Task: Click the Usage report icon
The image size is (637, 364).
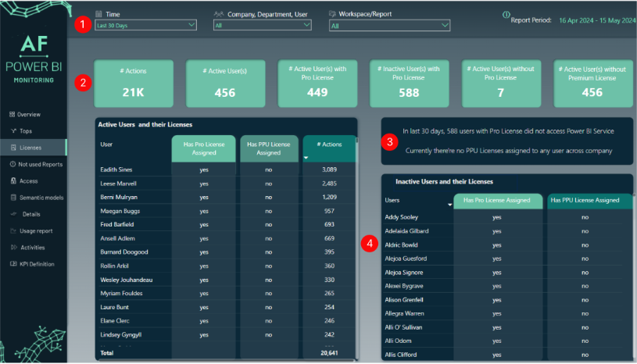Action: click(x=13, y=231)
